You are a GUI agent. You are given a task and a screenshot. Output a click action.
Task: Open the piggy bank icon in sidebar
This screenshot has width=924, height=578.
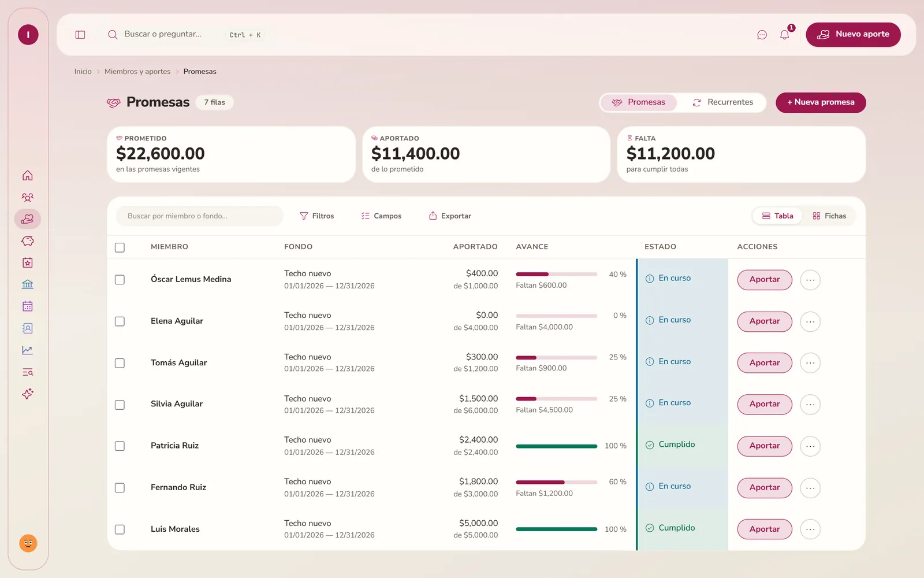tap(28, 241)
